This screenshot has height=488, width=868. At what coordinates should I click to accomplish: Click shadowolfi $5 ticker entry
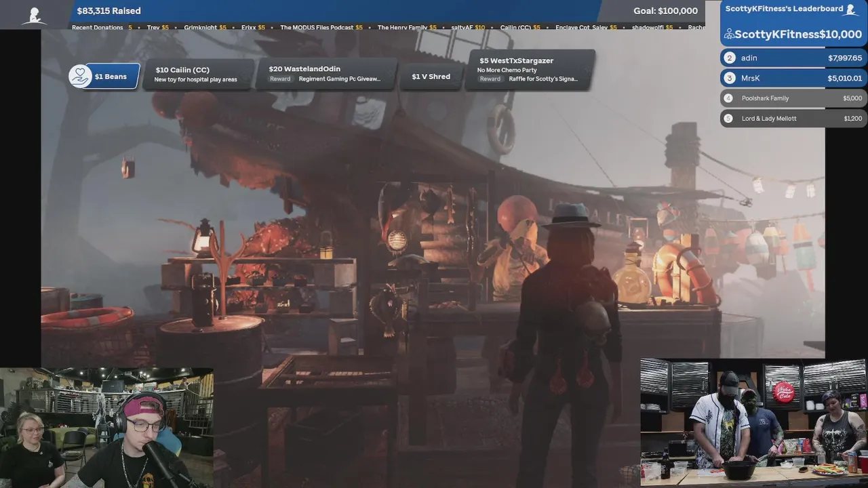click(652, 28)
